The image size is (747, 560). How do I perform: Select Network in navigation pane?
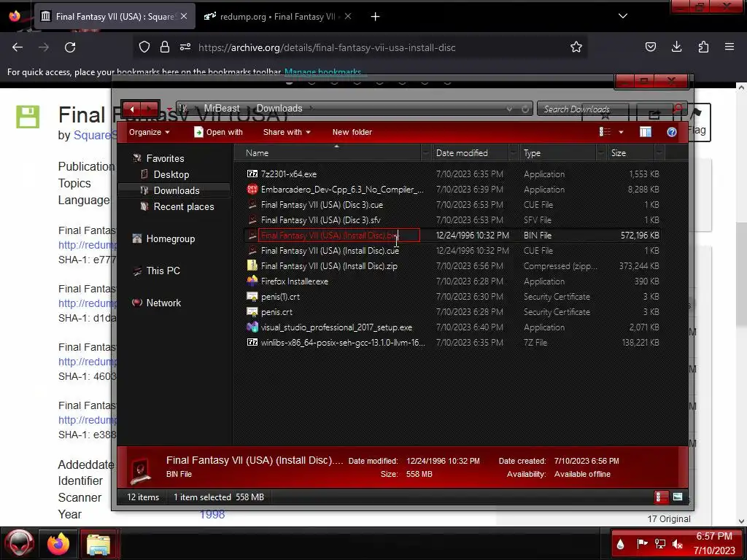coord(163,303)
